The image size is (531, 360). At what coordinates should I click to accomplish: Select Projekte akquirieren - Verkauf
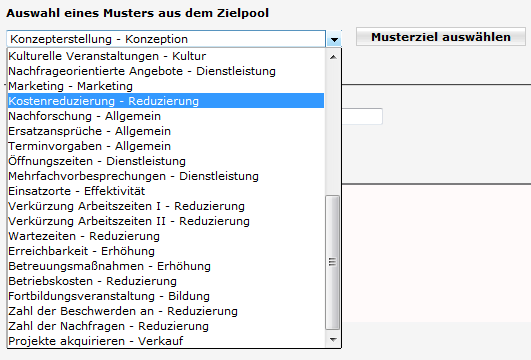pos(166,341)
